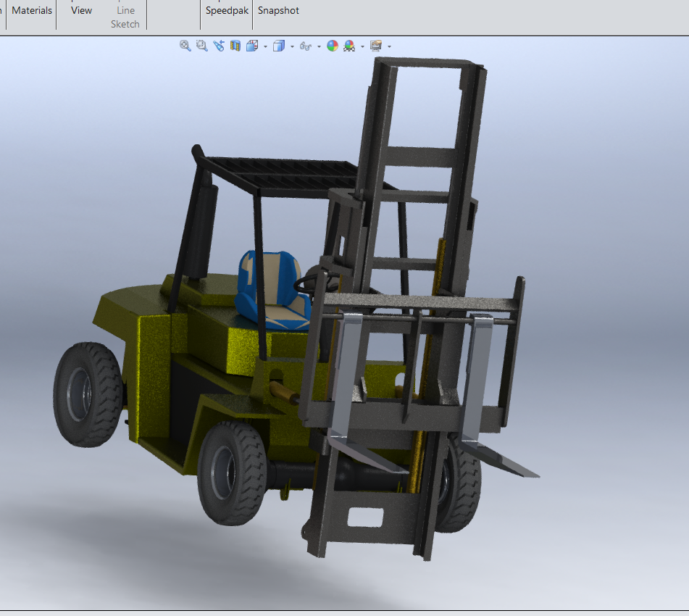
Task: Select the forklift's rear left tire
Action: (87, 394)
